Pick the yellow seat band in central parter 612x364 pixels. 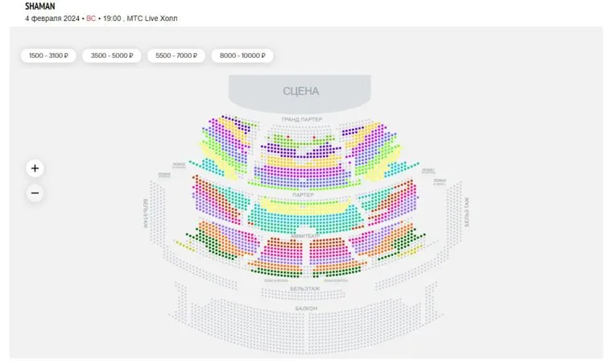(303, 205)
